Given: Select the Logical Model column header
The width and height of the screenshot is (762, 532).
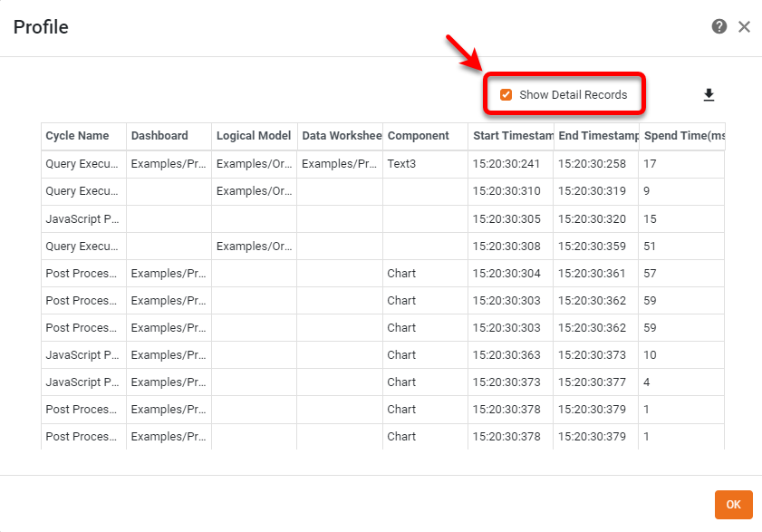Looking at the screenshot, I should [x=254, y=136].
